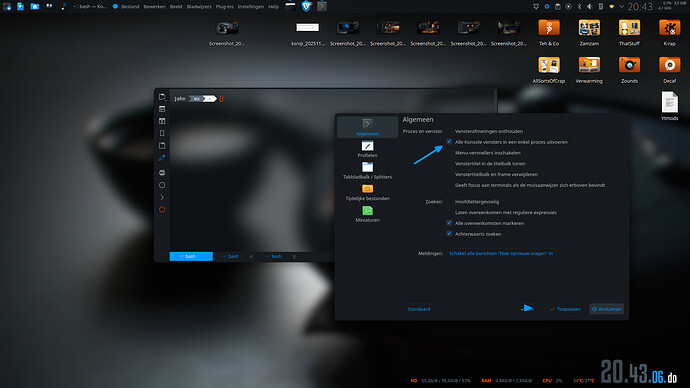
Task: Open the Bestand menu
Action: pos(130,7)
